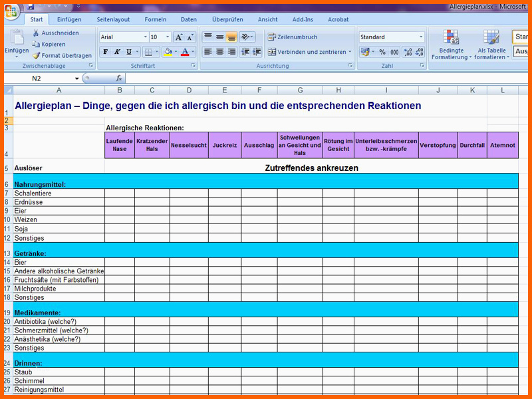Open the Name Box dropdown arrow
Viewport: 532px width, 399px height.
pyautogui.click(x=77, y=78)
